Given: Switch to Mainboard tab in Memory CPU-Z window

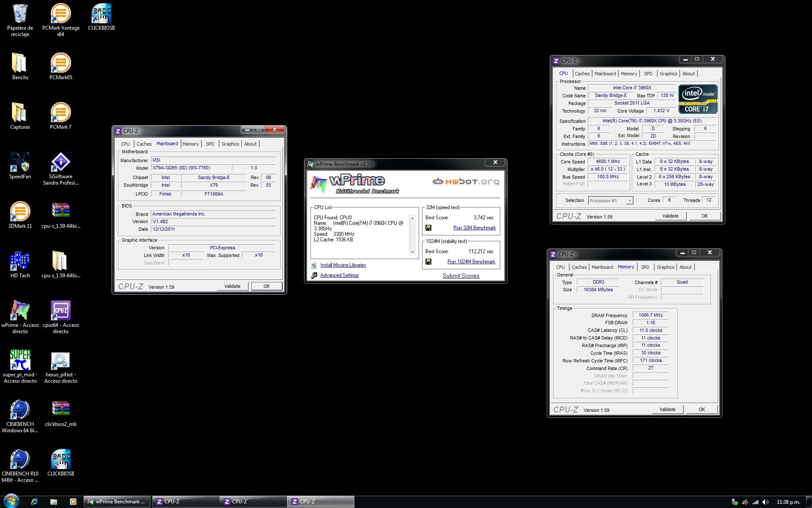Looking at the screenshot, I should pyautogui.click(x=602, y=267).
